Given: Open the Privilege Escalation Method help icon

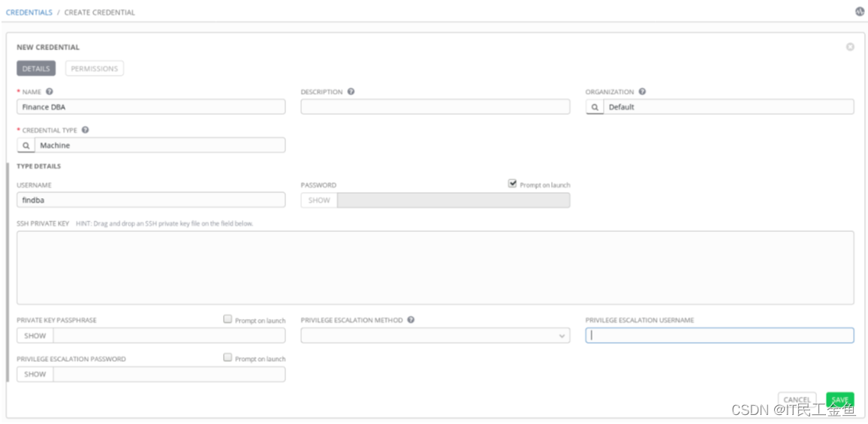Looking at the screenshot, I should point(411,320).
